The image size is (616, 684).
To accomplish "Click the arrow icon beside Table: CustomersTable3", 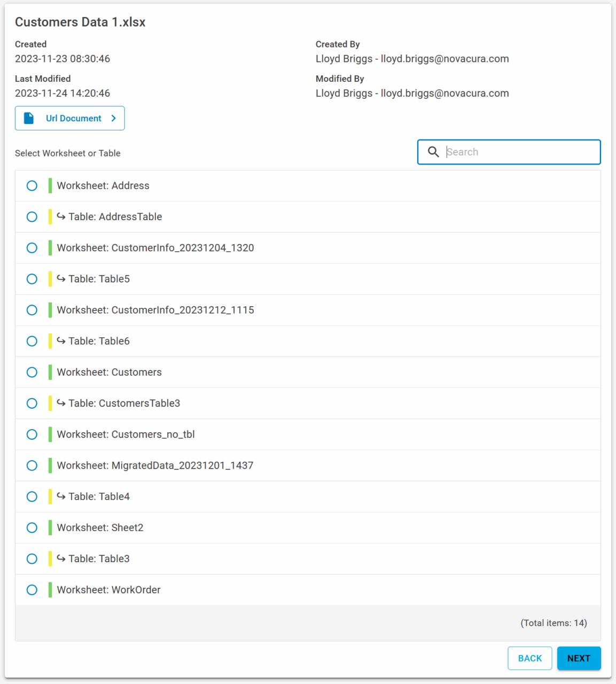I will pyautogui.click(x=61, y=403).
